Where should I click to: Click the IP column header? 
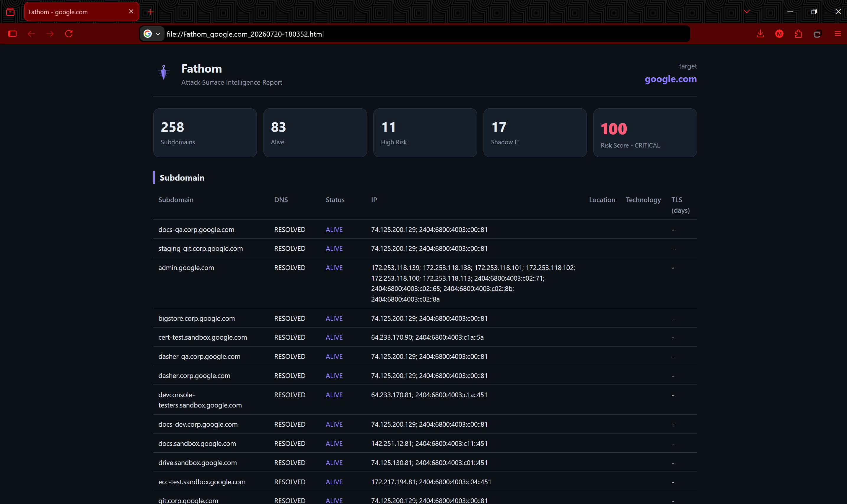pos(374,200)
